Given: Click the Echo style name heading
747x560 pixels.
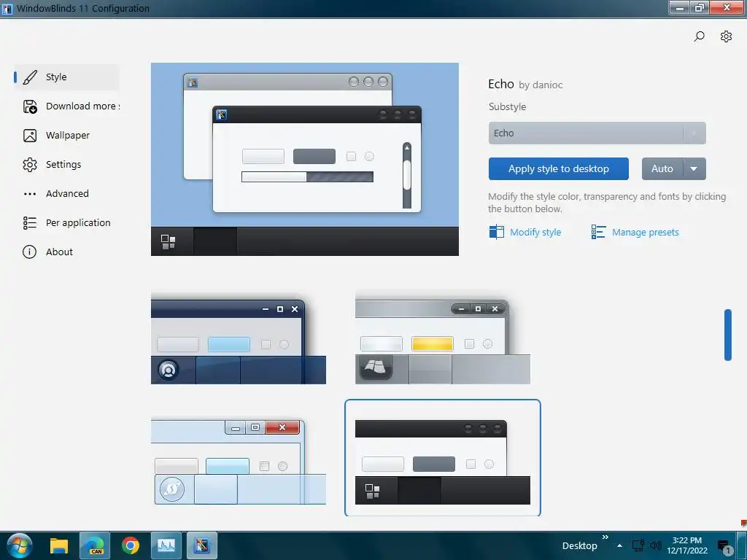Looking at the screenshot, I should click(x=500, y=85).
